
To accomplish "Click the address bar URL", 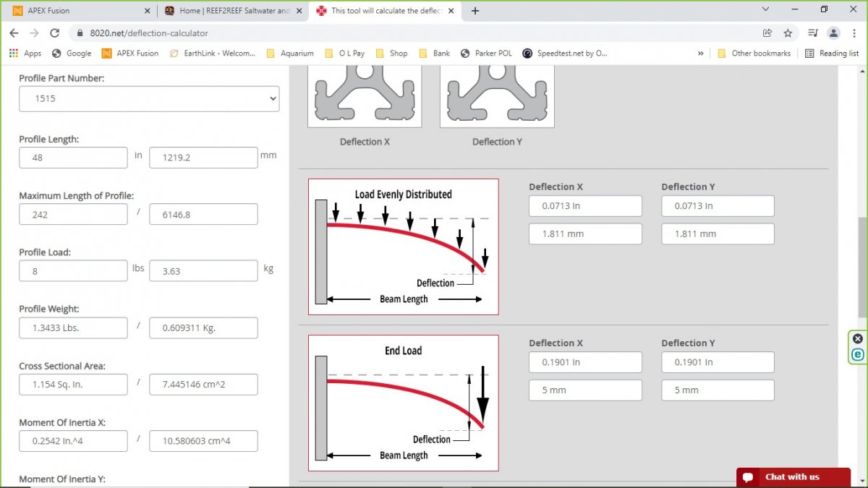I will pyautogui.click(x=149, y=33).
